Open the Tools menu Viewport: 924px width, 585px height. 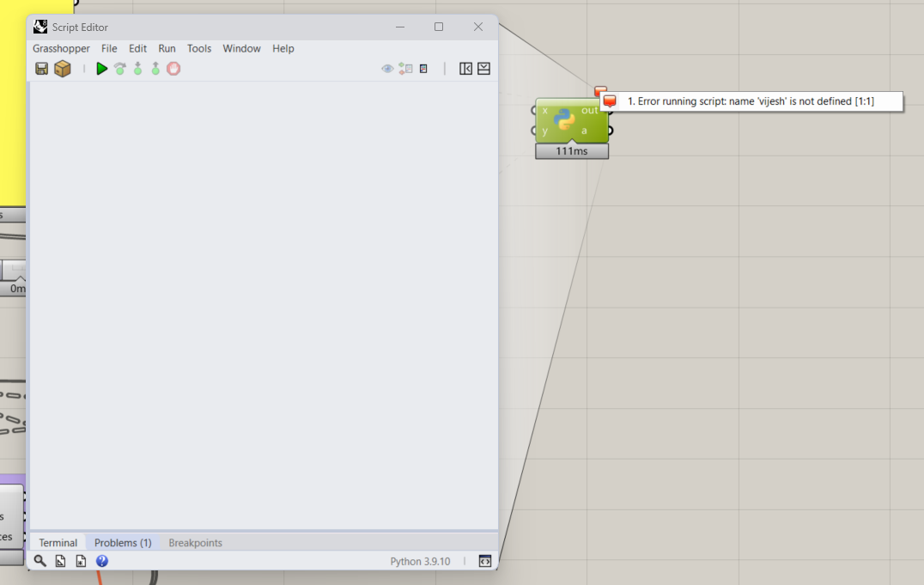199,48
